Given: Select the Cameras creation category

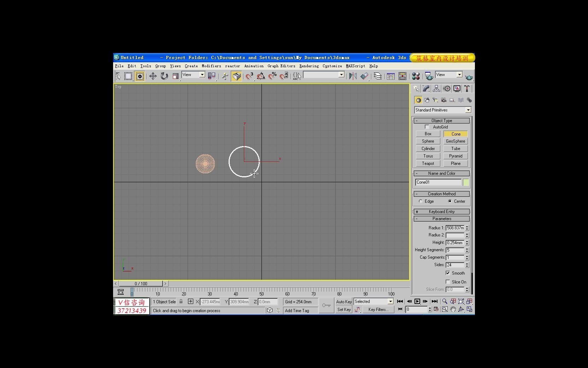Looking at the screenshot, I should pos(443,100).
